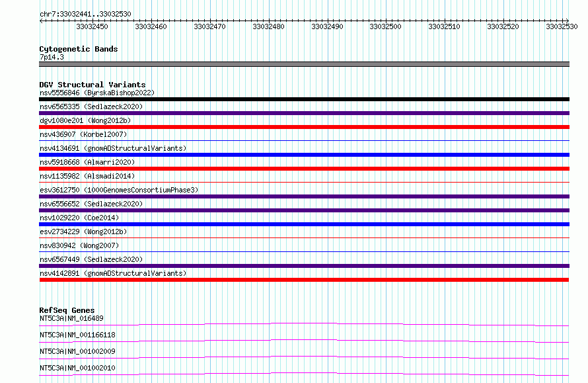The height and width of the screenshot is (383, 588).
Task: Open variant nsv6567449 (Sedlazeck2020) label
Action: click(x=91, y=259)
